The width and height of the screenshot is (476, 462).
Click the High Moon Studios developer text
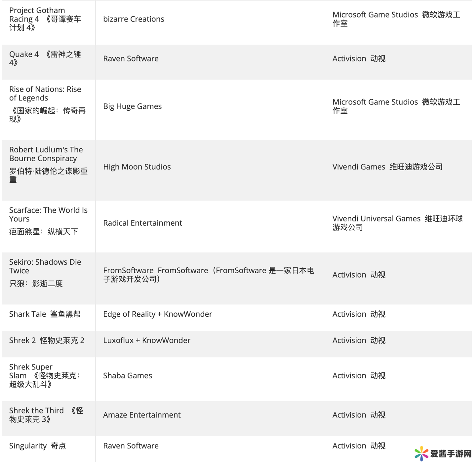137,167
